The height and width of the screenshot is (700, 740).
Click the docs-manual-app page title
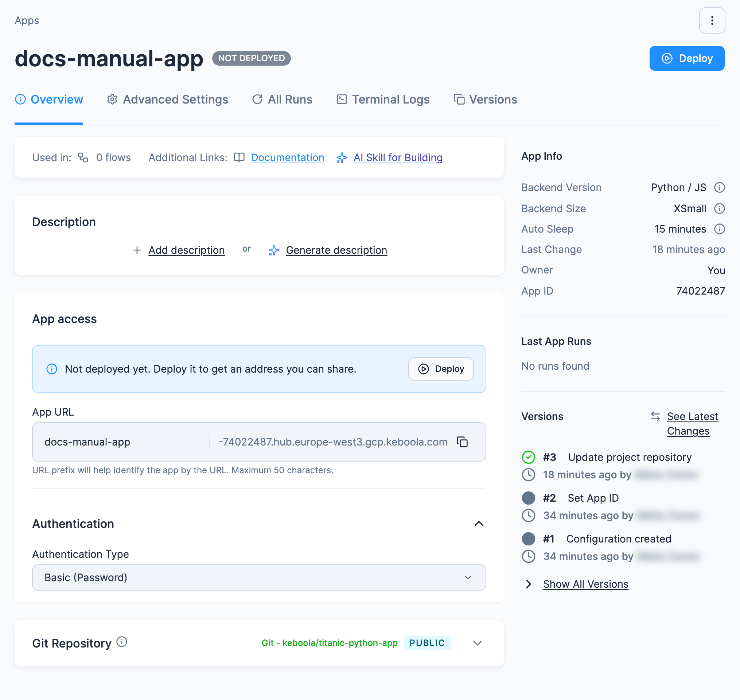[109, 59]
